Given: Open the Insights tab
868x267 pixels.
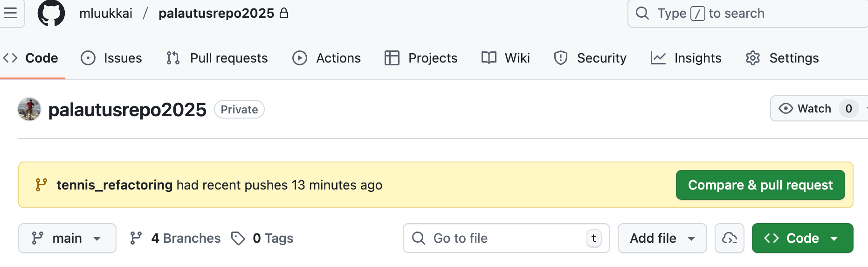Looking at the screenshot, I should pyautogui.click(x=686, y=58).
